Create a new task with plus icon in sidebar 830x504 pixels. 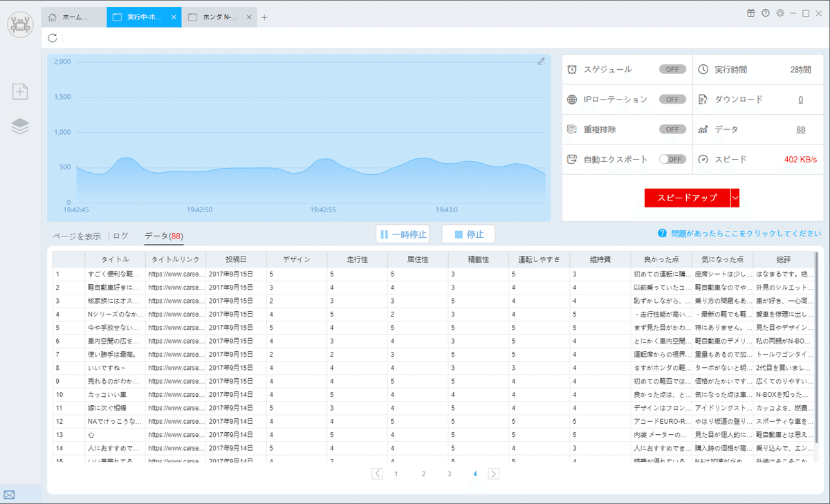click(x=21, y=91)
